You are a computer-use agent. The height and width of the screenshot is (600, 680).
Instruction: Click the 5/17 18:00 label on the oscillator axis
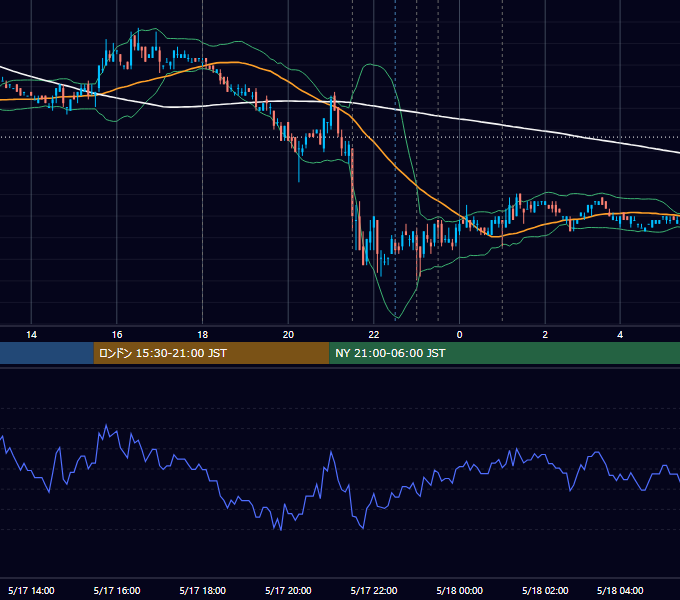point(203,590)
